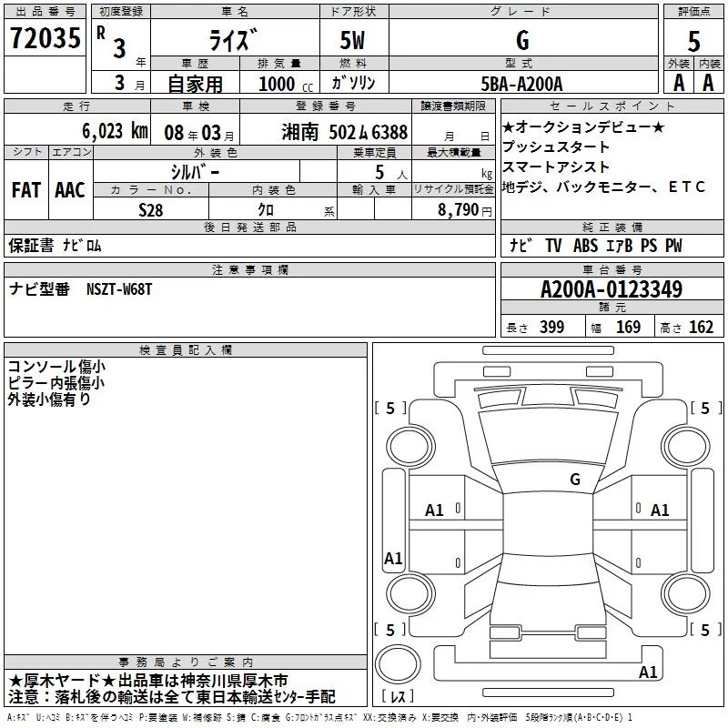The height and width of the screenshot is (728, 728).
Task: Click the A1 mark on right front door
Action: tap(659, 511)
